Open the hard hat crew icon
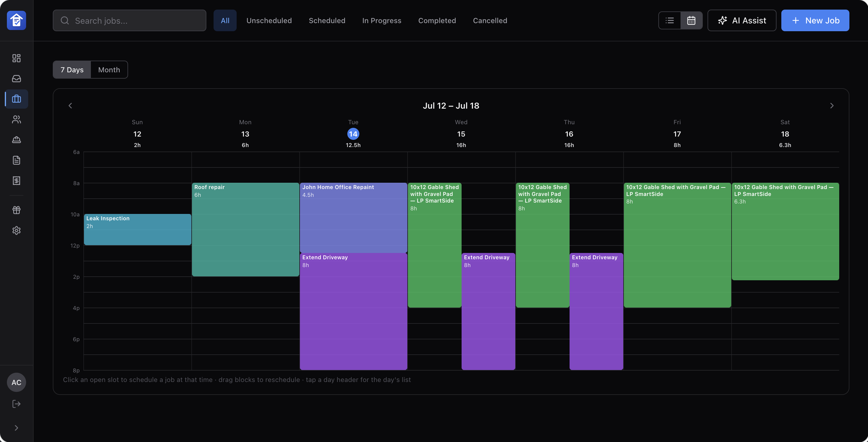 point(16,140)
